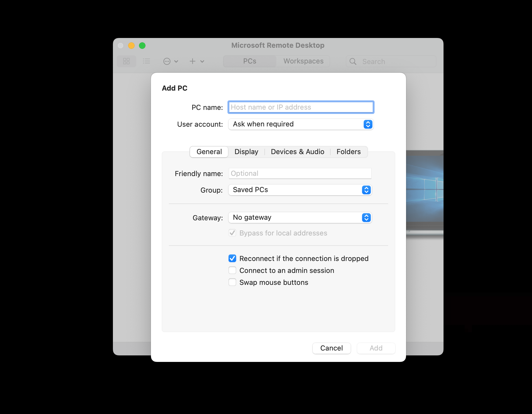Image resolution: width=532 pixels, height=414 pixels.
Task: Click the yellow minimize window button
Action: (131, 46)
